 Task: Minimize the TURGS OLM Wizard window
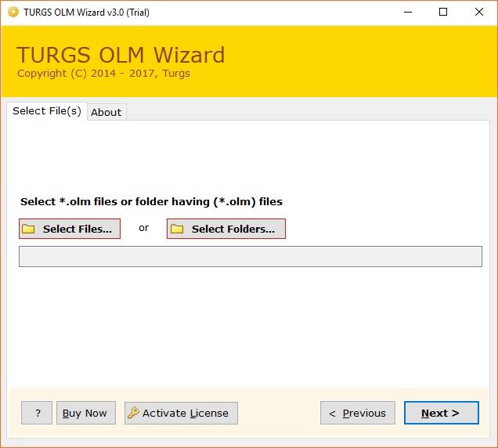coord(408,12)
